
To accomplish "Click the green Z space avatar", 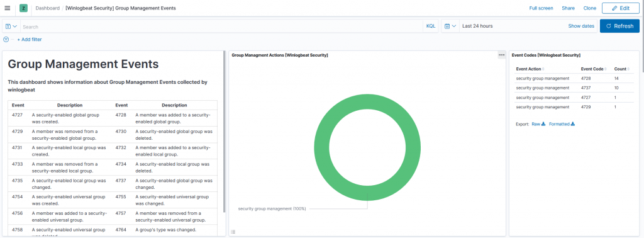I will pyautogui.click(x=23, y=8).
